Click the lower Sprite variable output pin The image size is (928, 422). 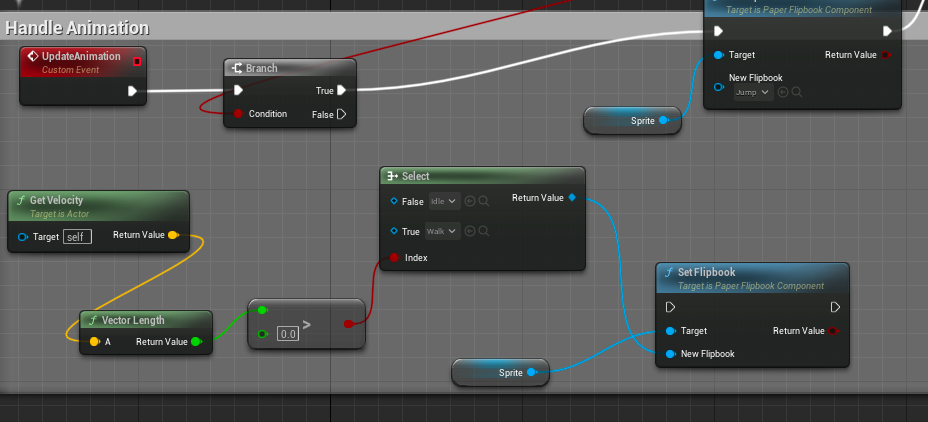coord(531,372)
